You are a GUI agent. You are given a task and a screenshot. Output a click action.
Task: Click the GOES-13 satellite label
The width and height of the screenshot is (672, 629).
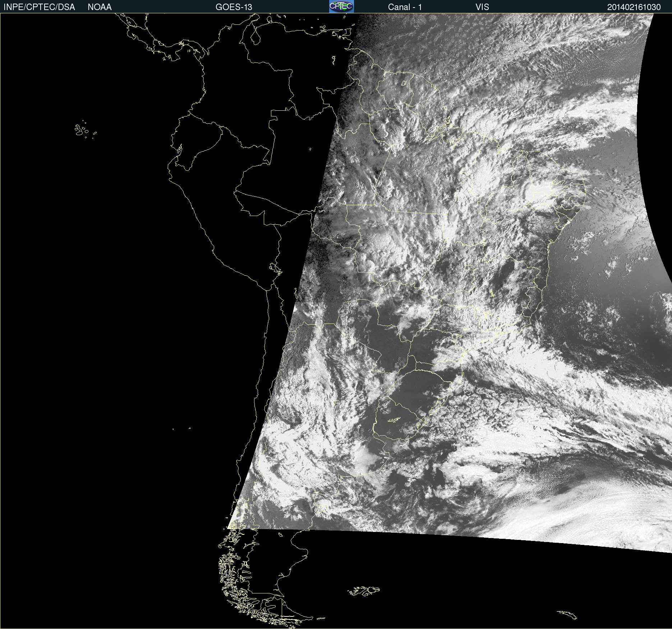[x=234, y=7]
